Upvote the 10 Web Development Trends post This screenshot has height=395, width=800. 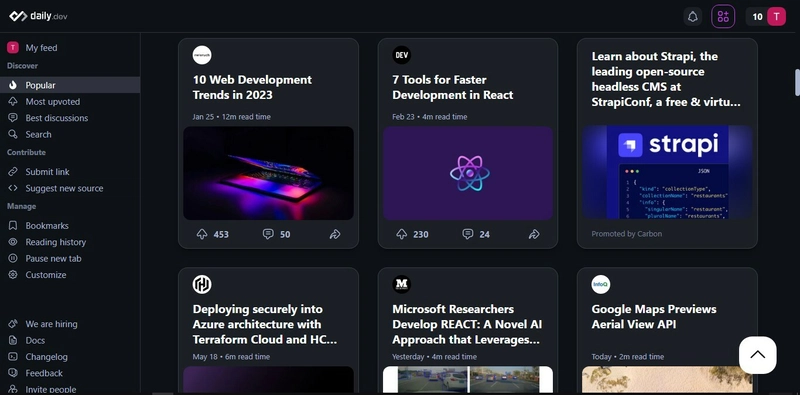tap(202, 234)
